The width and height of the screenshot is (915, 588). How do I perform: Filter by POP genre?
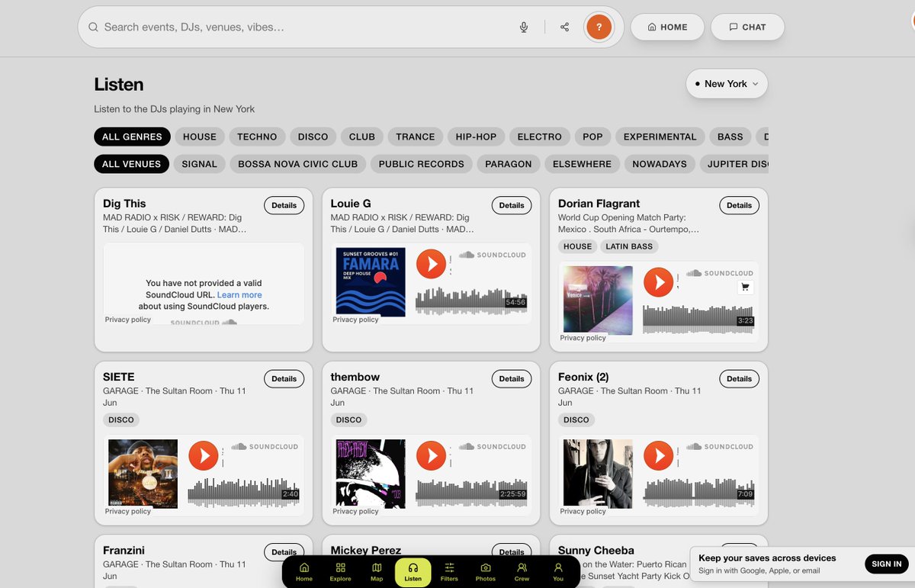coord(592,137)
